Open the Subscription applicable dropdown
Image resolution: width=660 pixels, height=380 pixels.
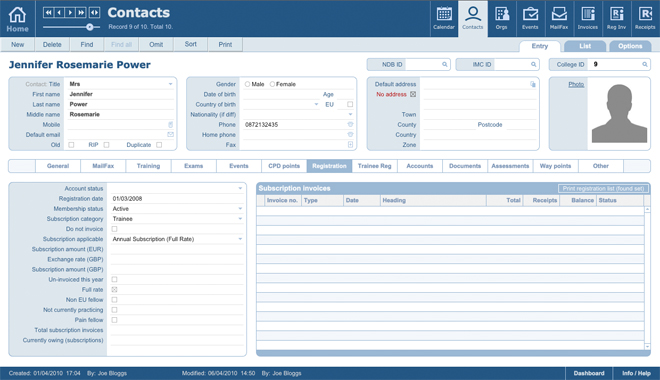tap(240, 239)
